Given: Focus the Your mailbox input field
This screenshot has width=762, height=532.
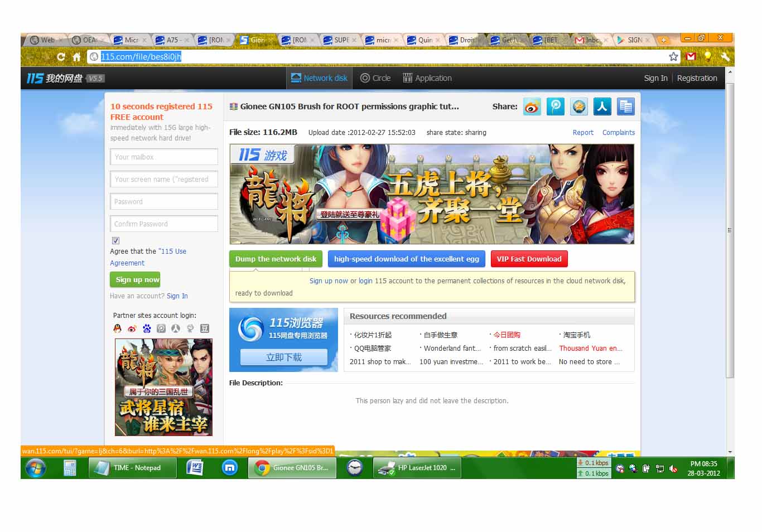Looking at the screenshot, I should point(164,157).
